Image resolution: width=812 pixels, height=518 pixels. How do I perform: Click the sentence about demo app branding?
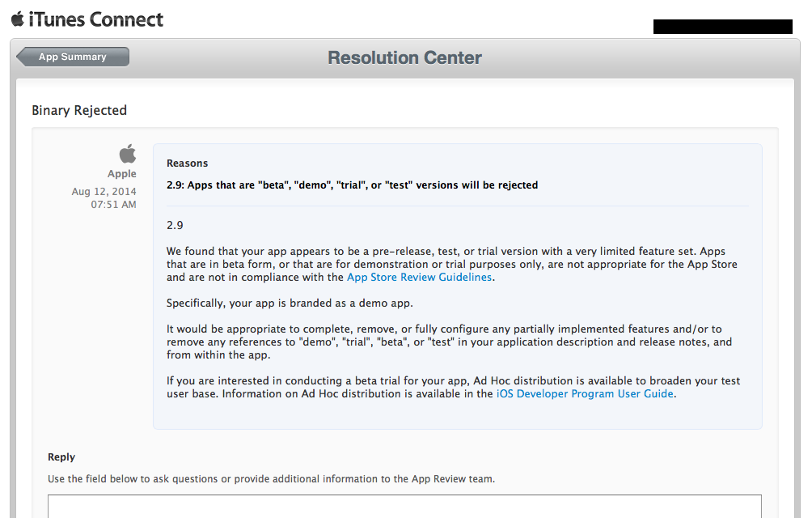coord(290,303)
